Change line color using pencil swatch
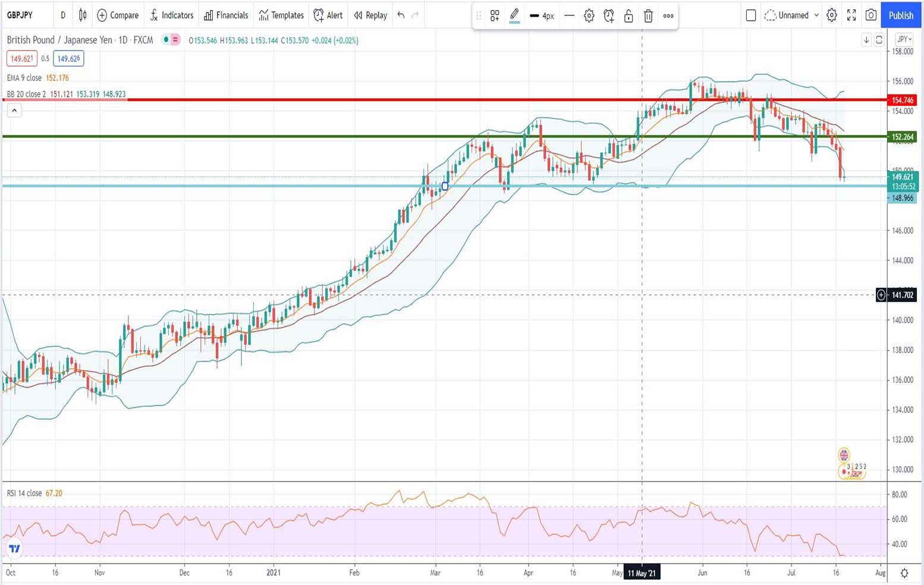Image resolution: width=924 pixels, height=585 pixels. 515,16
